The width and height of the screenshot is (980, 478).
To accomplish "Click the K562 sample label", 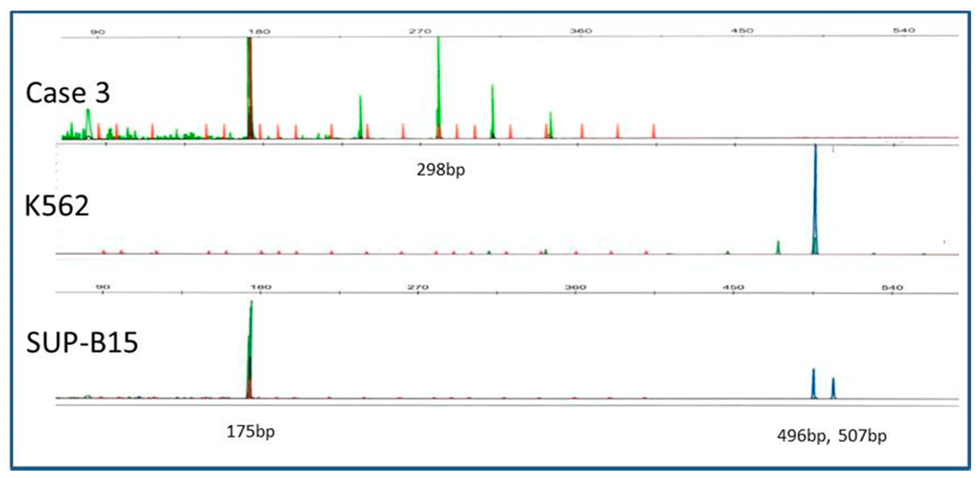I will [57, 206].
